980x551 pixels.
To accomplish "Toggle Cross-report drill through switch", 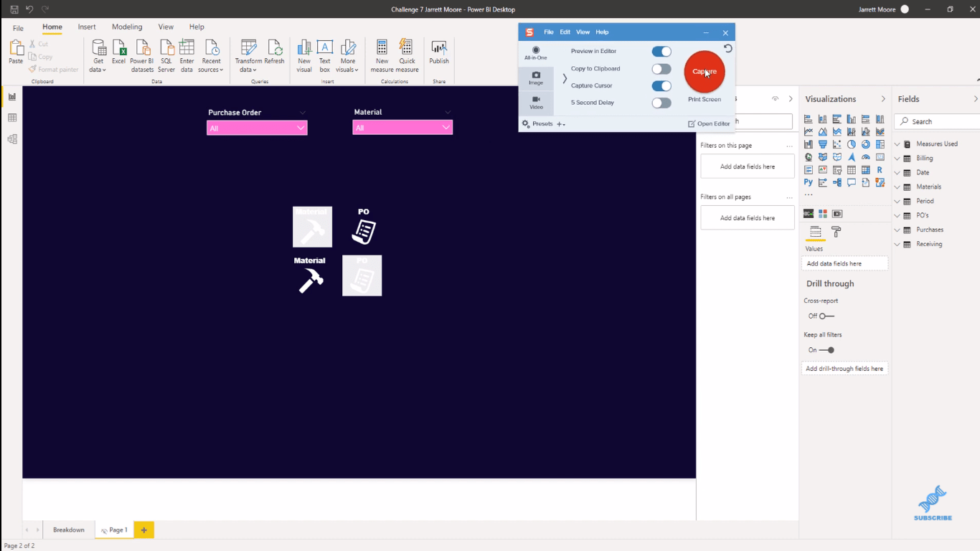I will 826,316.
